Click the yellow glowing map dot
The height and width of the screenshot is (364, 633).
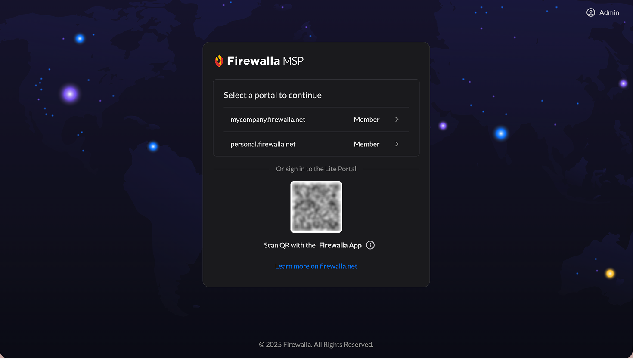coord(610,274)
